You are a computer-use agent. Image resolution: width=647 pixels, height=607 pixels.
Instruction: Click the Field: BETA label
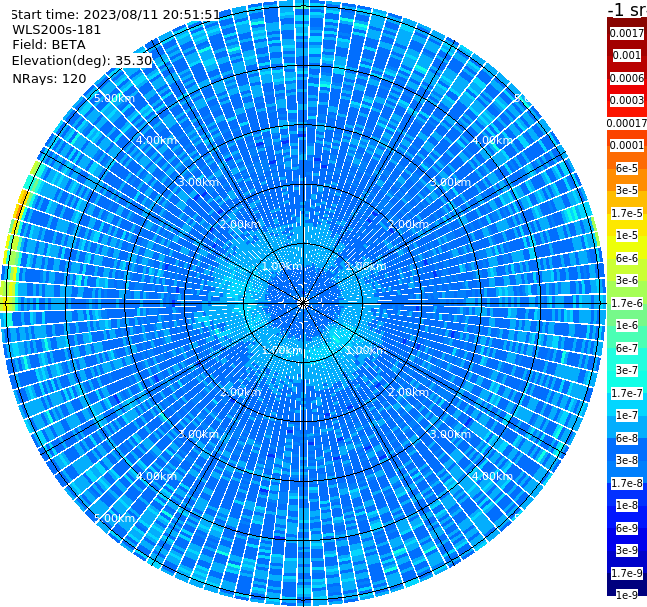[49, 45]
